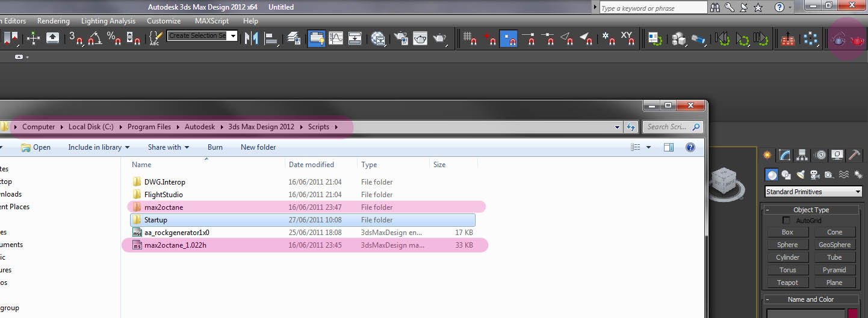
Task: Open the Render Setup teapot icon
Action: [400, 38]
